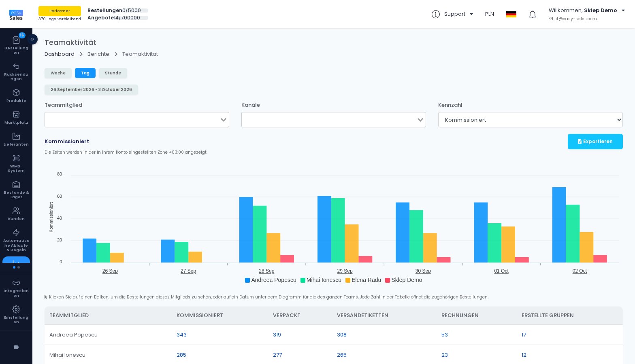
Task: Open Mihai Ionescu's 23 Rechnungen
Action: [445, 355]
